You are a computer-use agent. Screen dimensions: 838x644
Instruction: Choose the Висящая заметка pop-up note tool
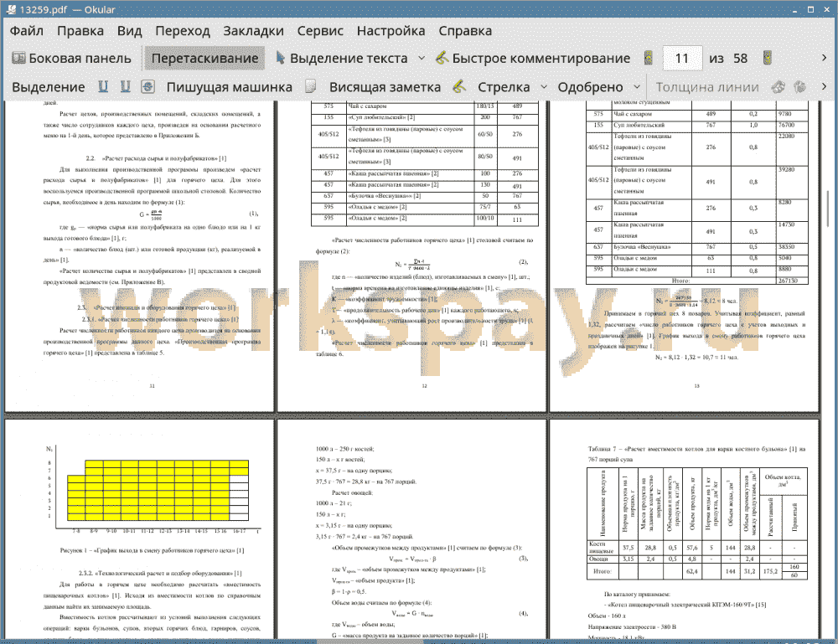[x=385, y=87]
